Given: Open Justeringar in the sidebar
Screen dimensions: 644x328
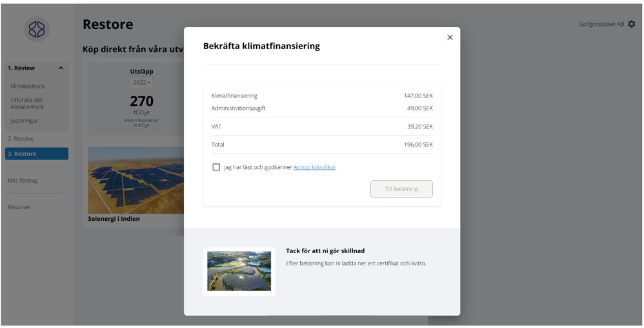Looking at the screenshot, I should click(25, 121).
